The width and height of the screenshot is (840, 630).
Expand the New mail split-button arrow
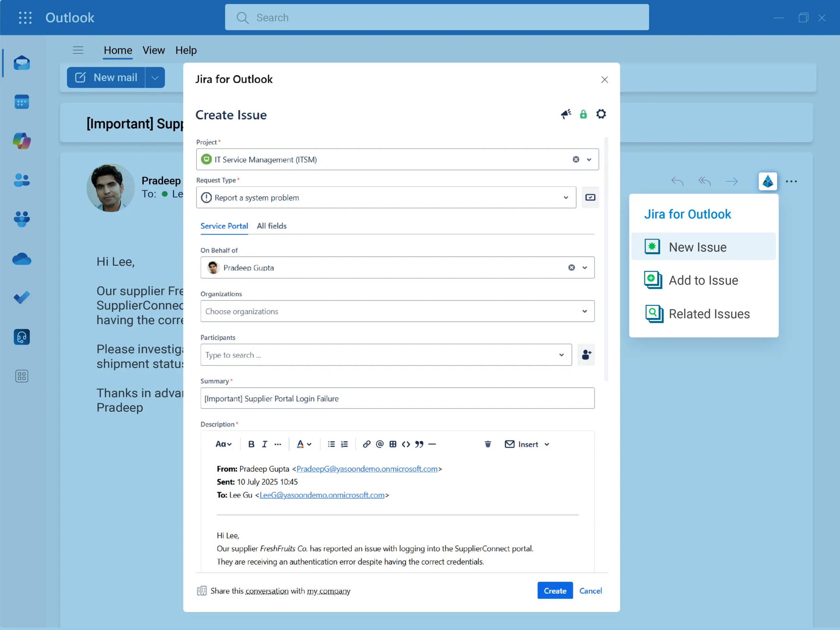[155, 77]
